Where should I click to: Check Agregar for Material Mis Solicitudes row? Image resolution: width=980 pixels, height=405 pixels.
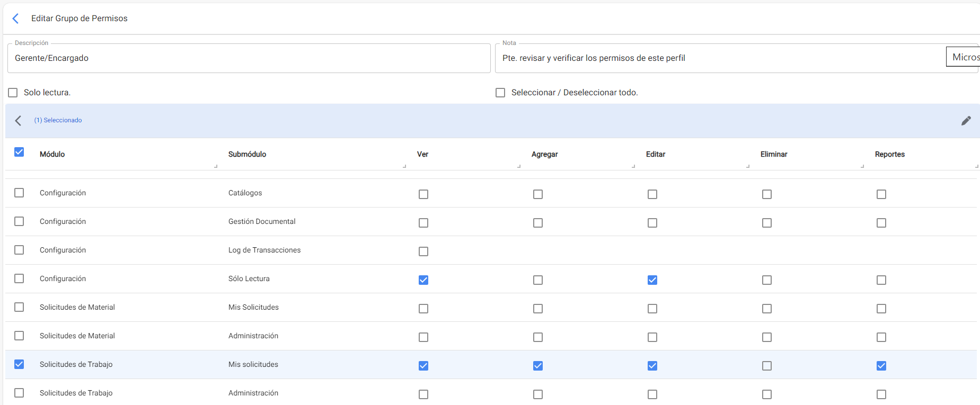point(538,309)
